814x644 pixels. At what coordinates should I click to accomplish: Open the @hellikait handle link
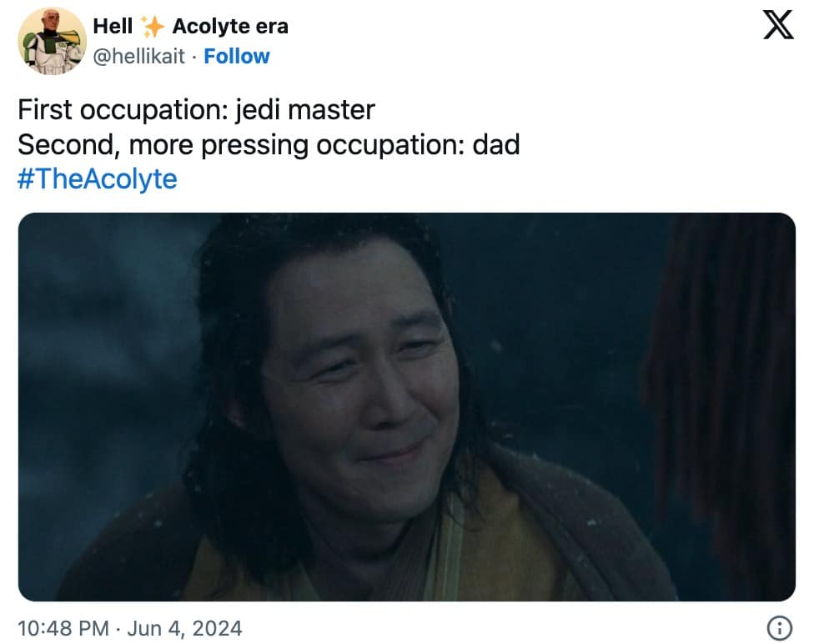138,56
